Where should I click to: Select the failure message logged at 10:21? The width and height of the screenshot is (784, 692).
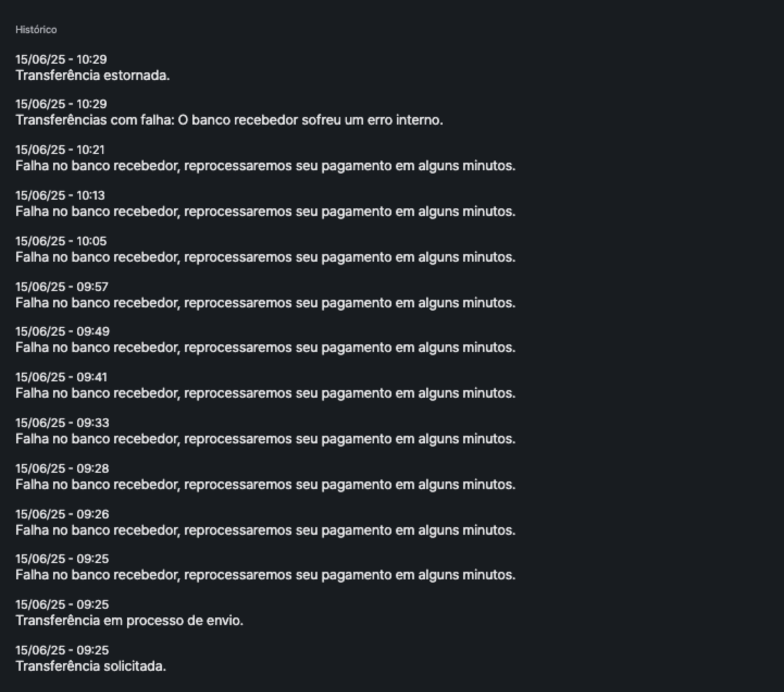click(265, 166)
